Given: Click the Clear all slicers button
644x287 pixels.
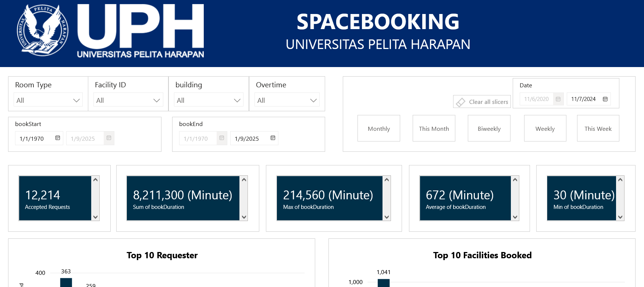Looking at the screenshot, I should tap(482, 102).
